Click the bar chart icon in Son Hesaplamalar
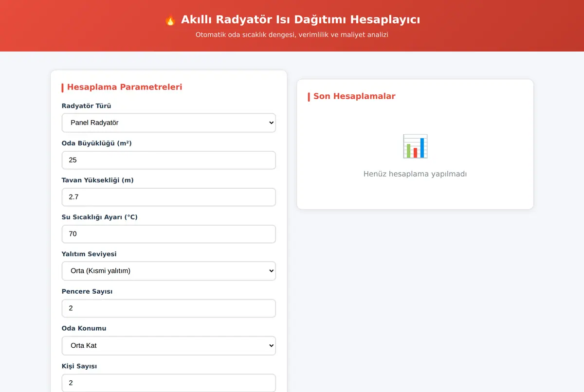 click(415, 146)
